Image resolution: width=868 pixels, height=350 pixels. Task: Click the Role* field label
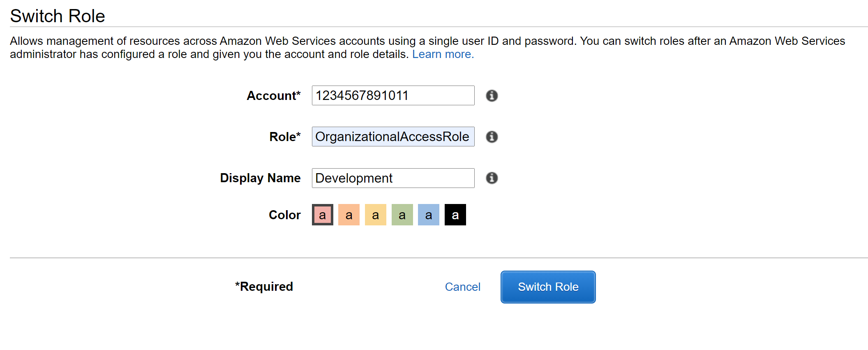click(285, 137)
